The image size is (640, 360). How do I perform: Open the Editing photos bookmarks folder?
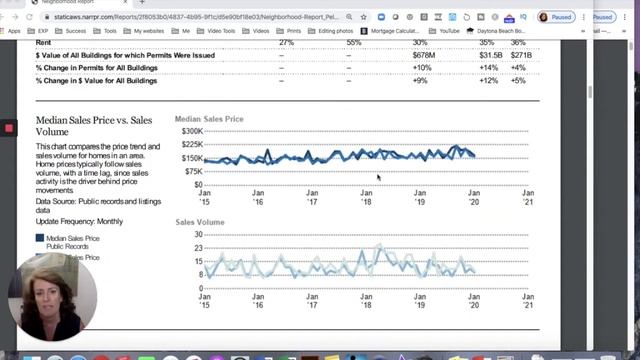point(330,31)
